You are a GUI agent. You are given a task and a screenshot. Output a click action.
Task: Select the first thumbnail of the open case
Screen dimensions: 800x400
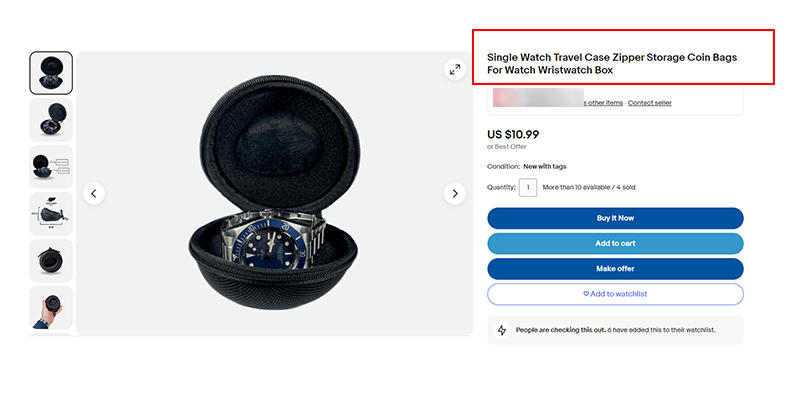(x=51, y=73)
